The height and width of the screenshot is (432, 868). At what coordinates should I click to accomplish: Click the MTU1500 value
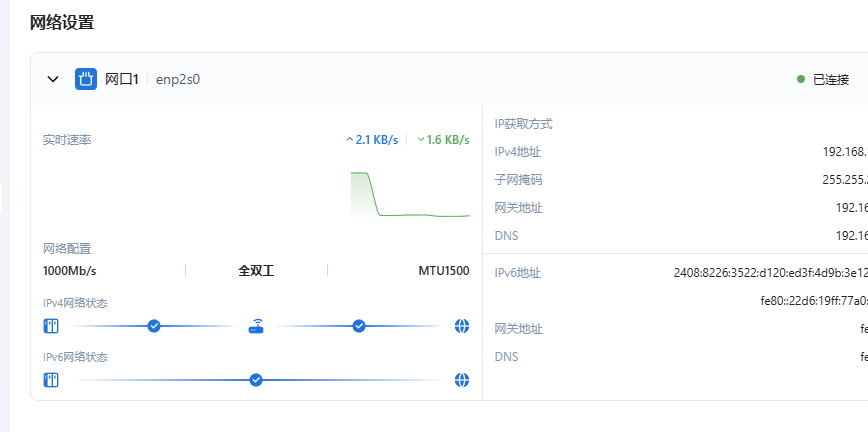(443, 271)
